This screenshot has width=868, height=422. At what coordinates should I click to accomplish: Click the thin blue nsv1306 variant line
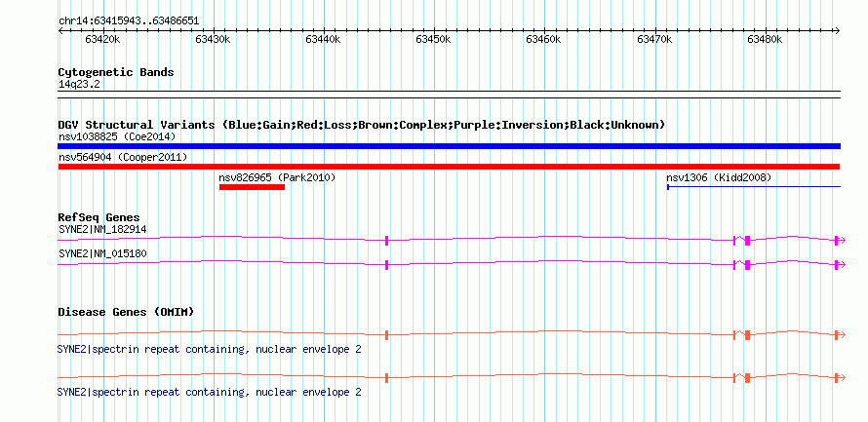[754, 187]
